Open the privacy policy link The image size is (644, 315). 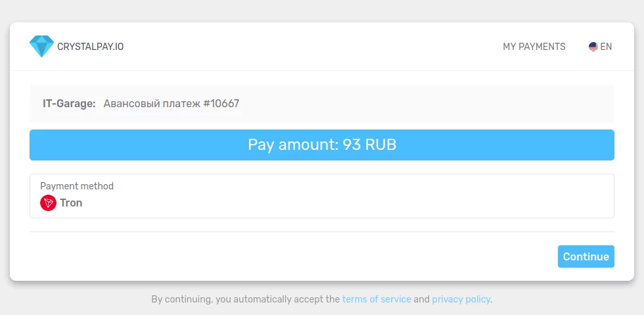click(x=461, y=299)
